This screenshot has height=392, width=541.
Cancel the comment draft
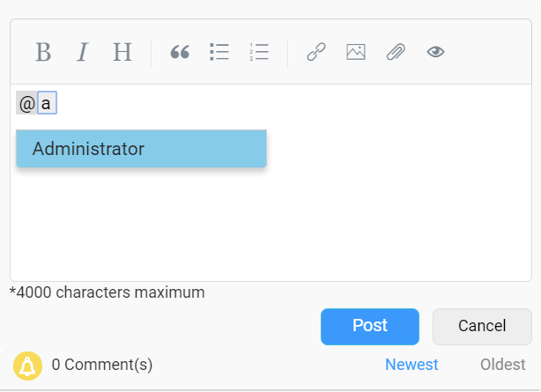[x=482, y=326]
